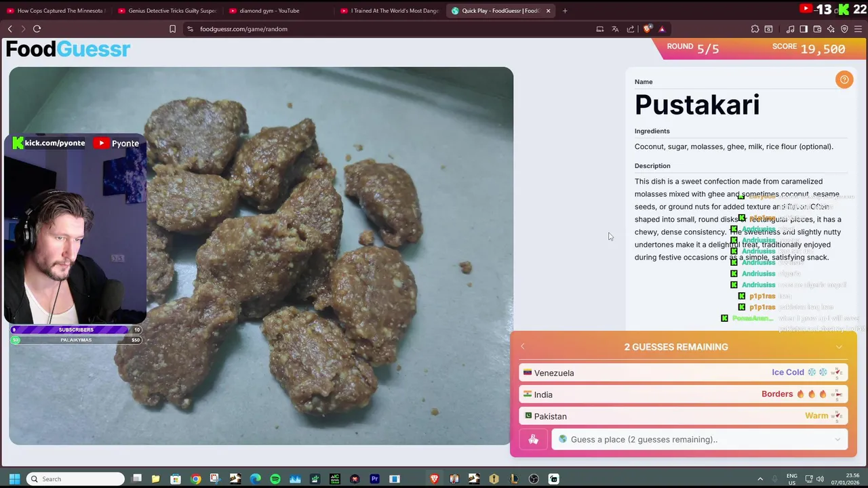Open Spotify from the taskbar
This screenshot has height=488, width=868.
tap(275, 479)
